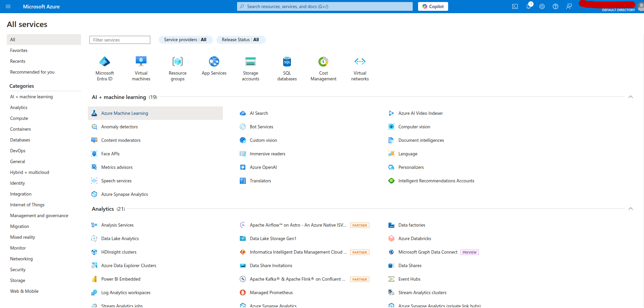Go to Favorites in the sidebar
Image resolution: width=644 pixels, height=308 pixels.
coord(19,50)
